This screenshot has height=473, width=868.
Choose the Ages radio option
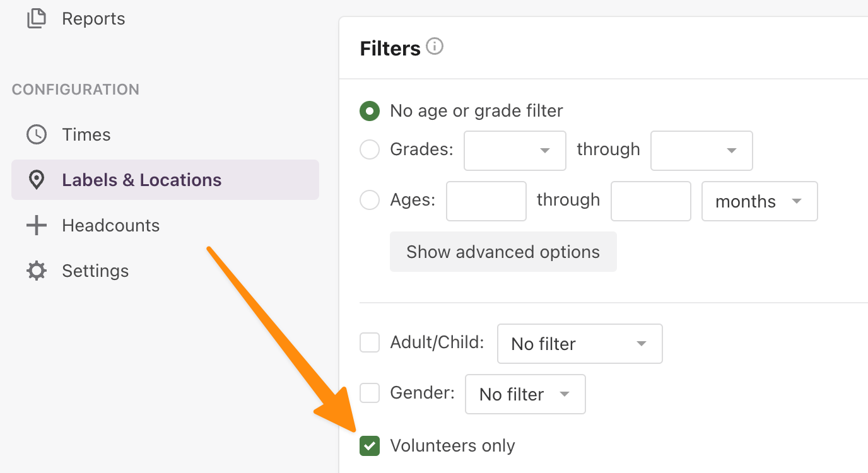click(x=370, y=201)
